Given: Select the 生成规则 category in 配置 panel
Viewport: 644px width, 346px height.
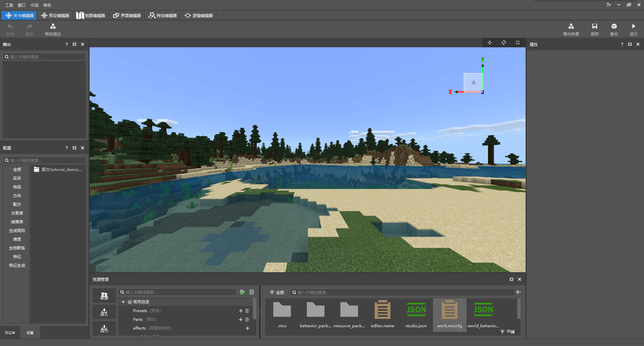Looking at the screenshot, I should tap(17, 231).
